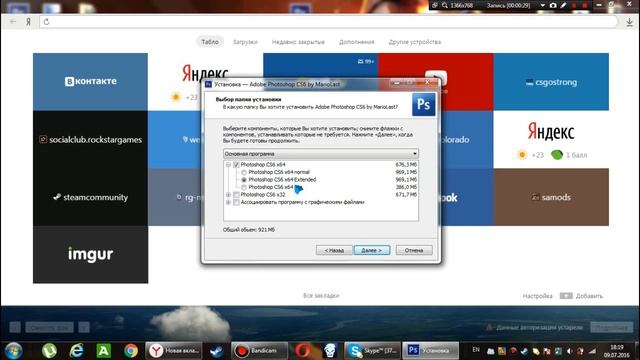Check the Photoshop CS6 x32 component checkbox
This screenshot has width=640, height=360.
click(x=236, y=195)
